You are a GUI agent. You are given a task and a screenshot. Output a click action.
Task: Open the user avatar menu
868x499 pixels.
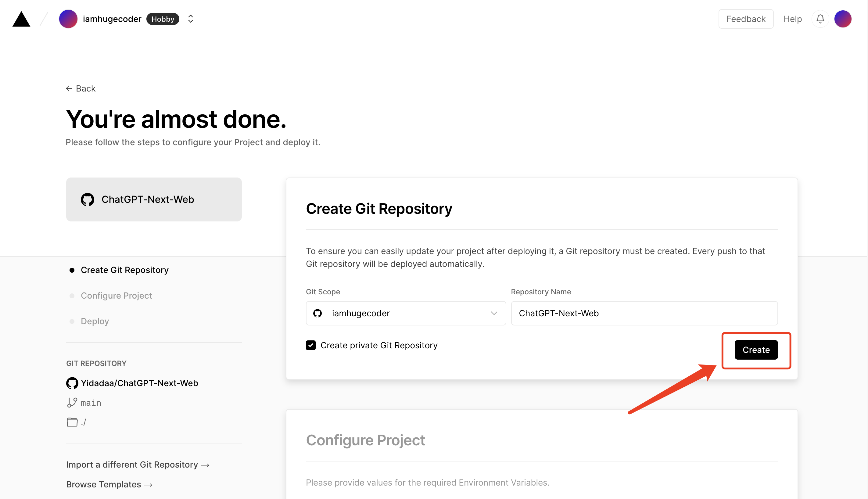[843, 19]
